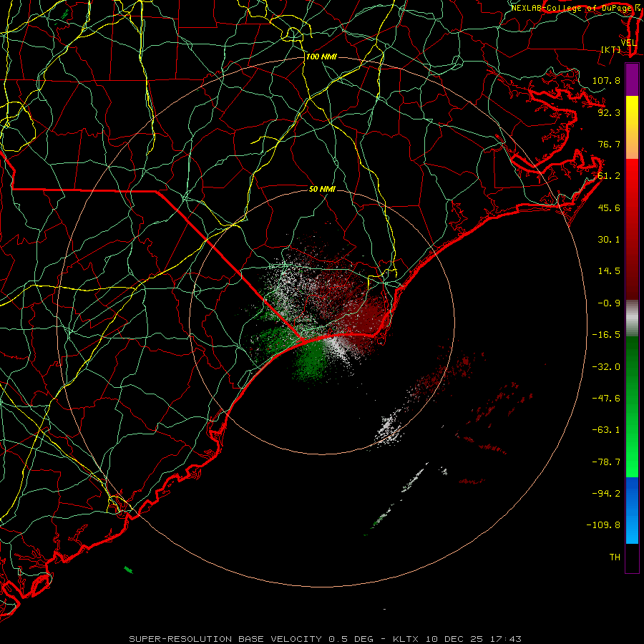Image resolution: width=644 pixels, height=644 pixels.
Task: Click the 76.7 legend value
Action: [x=609, y=144]
